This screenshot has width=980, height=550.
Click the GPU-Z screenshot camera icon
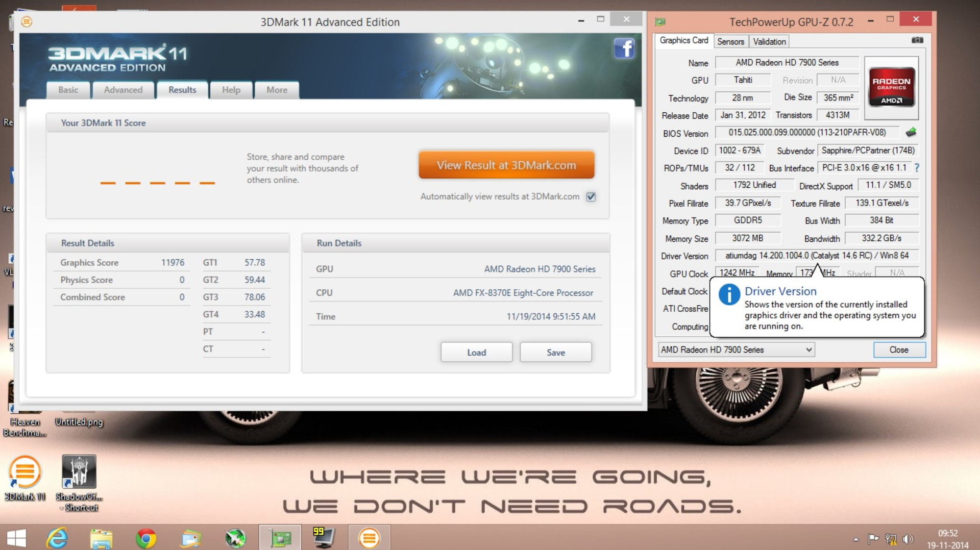[917, 40]
